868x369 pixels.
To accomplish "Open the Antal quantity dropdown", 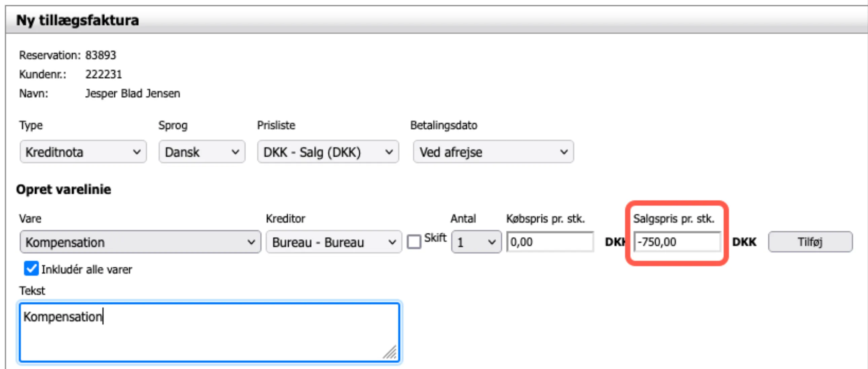I will (x=476, y=242).
